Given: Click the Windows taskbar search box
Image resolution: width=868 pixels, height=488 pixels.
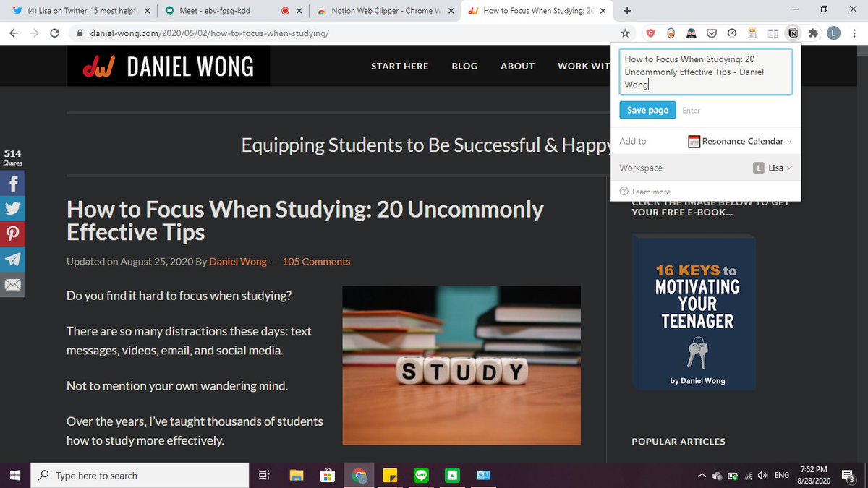Looking at the screenshot, I should click(140, 476).
